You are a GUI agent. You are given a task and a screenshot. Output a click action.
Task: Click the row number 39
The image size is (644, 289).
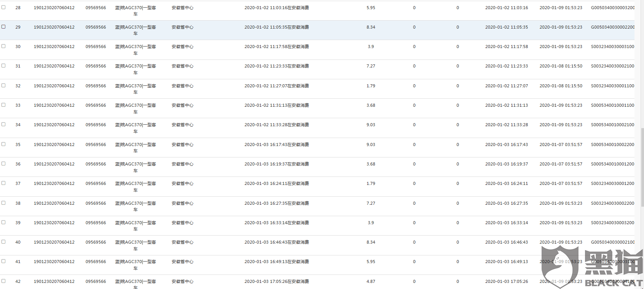pos(18,223)
